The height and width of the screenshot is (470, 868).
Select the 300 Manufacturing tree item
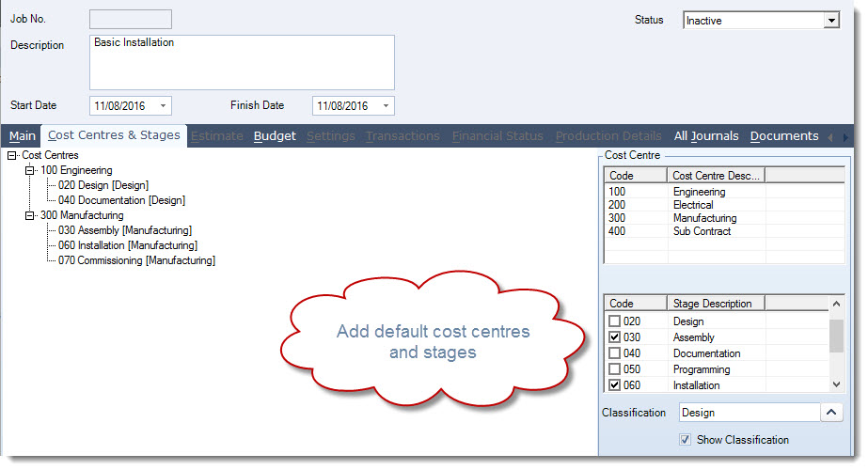(82, 215)
